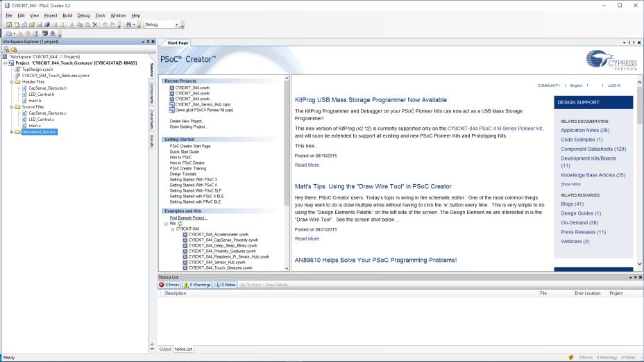The width and height of the screenshot is (644, 362).
Task: Collapse the Header Files folder
Action: click(12, 82)
